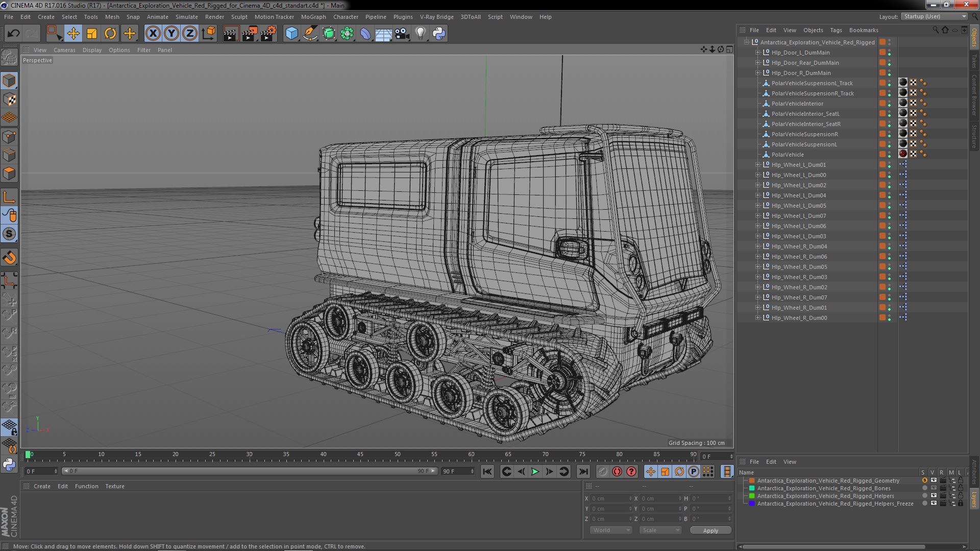Open Objects manager Tags menu
The width and height of the screenshot is (980, 551).
point(836,30)
